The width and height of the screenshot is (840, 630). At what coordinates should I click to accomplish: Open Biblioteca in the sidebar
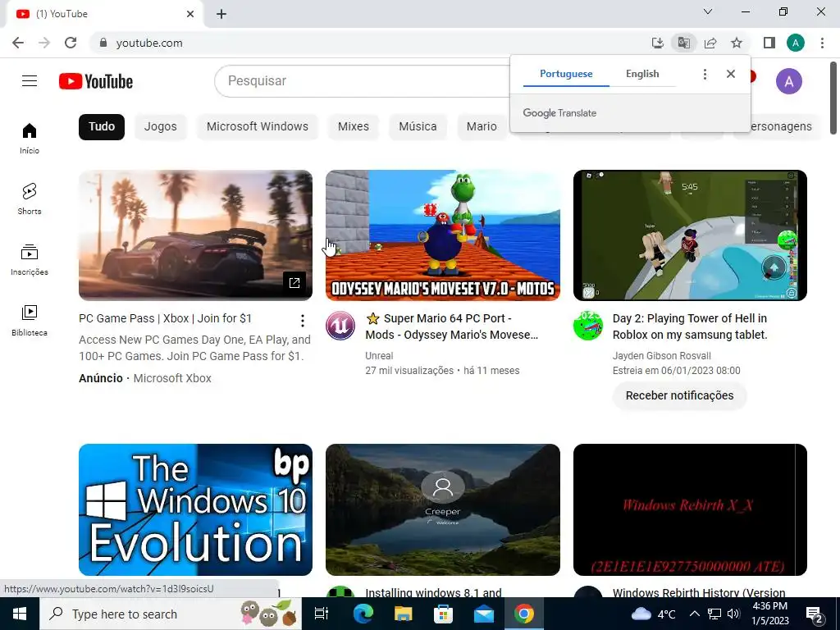click(30, 321)
